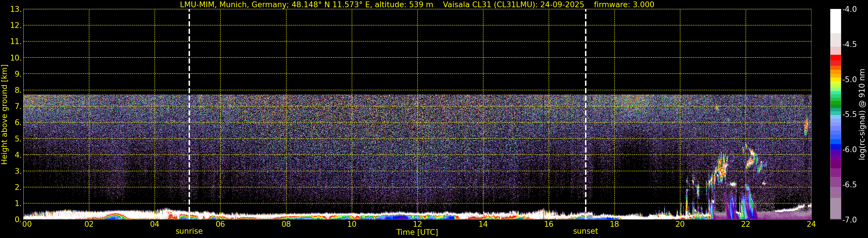868x238 pixels.
Task: Click the 12 tick label on time axis
Action: pyautogui.click(x=417, y=224)
